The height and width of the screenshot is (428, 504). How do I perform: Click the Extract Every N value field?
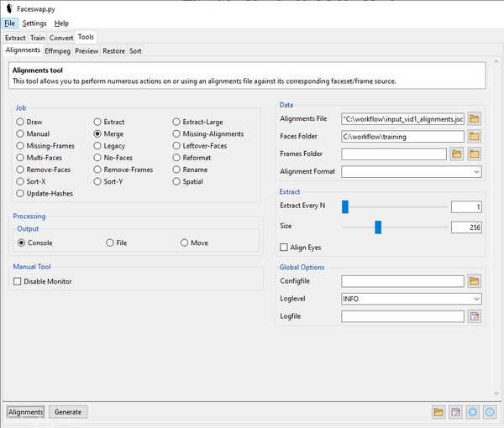pyautogui.click(x=466, y=206)
